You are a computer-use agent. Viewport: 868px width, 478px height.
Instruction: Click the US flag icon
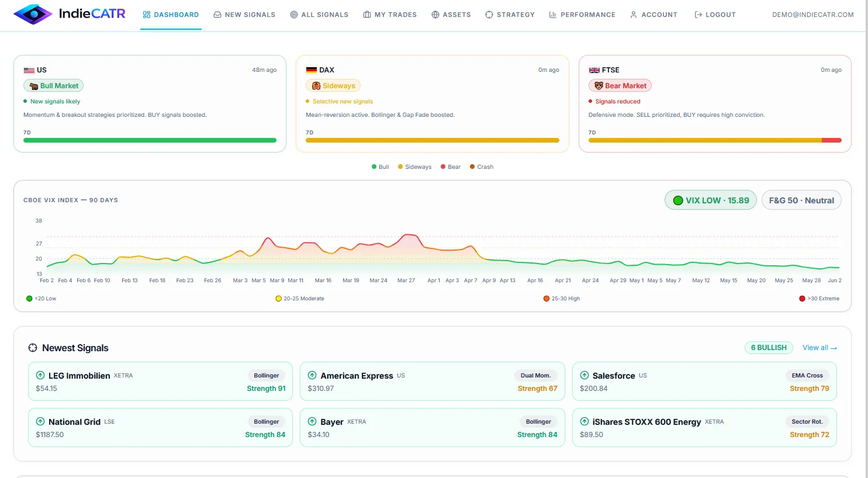[x=29, y=70]
